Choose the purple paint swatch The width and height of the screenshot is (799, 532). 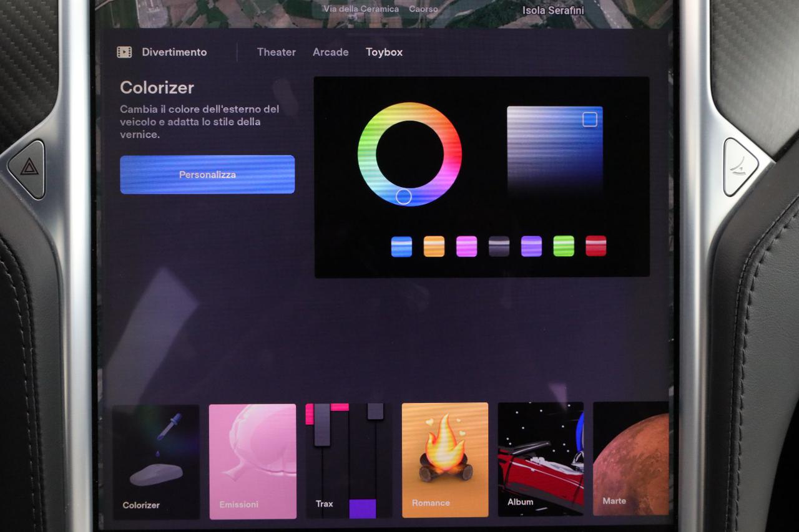pos(531,246)
